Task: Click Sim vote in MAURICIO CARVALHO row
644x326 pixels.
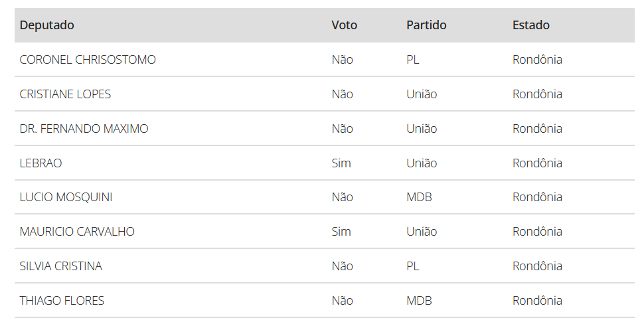Action: [x=341, y=232]
